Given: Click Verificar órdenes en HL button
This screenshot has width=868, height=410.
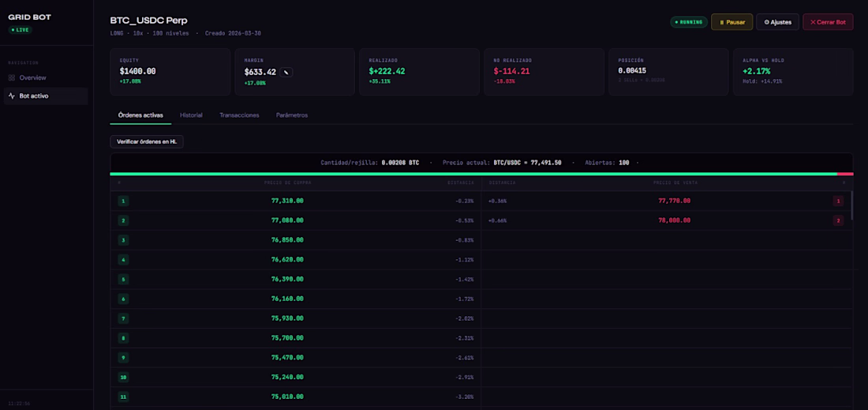Looking at the screenshot, I should tap(147, 142).
